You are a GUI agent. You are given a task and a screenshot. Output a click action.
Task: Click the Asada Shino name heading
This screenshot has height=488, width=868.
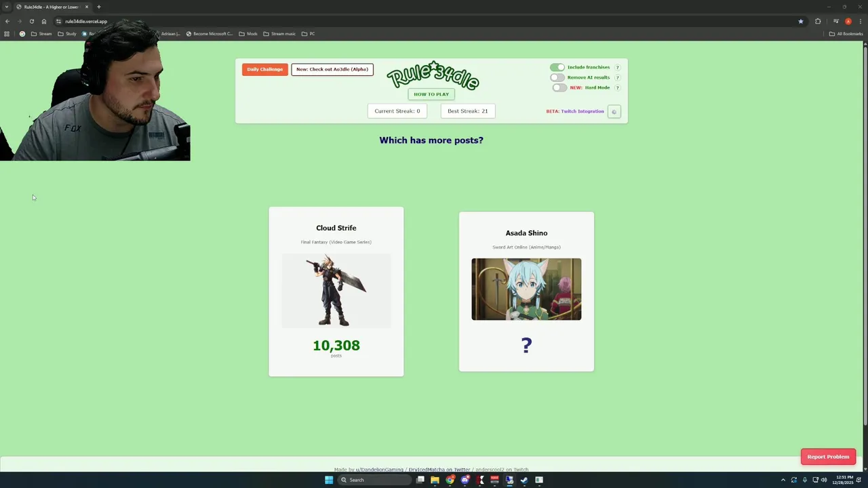[x=526, y=233]
